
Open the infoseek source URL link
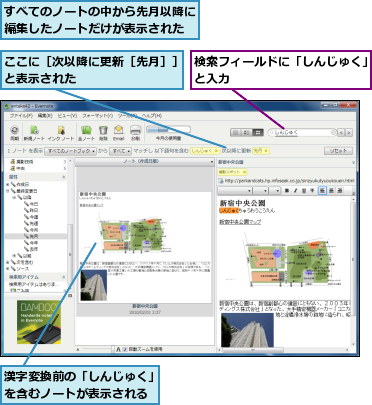point(289,181)
